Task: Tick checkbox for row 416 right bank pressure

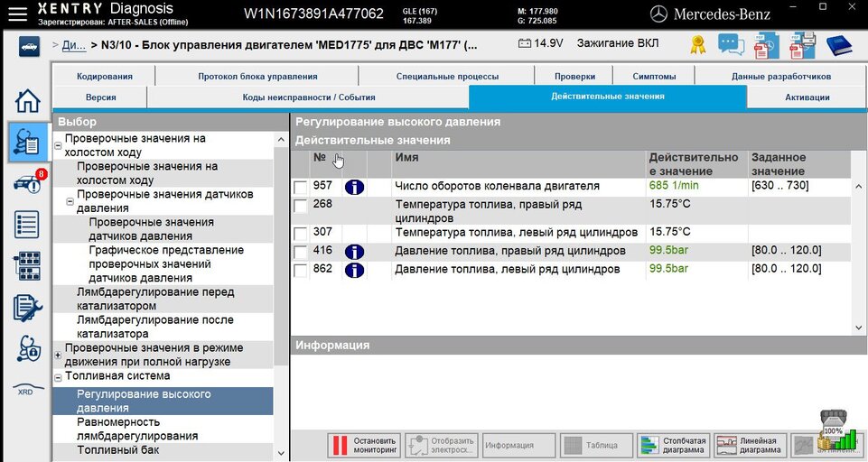Action: pos(301,252)
